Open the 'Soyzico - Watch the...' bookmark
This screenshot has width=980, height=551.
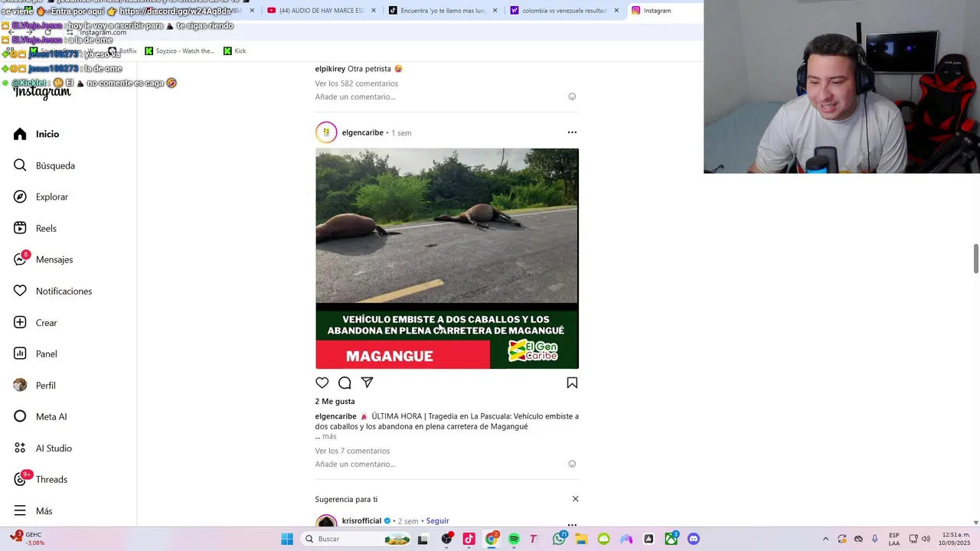click(180, 51)
